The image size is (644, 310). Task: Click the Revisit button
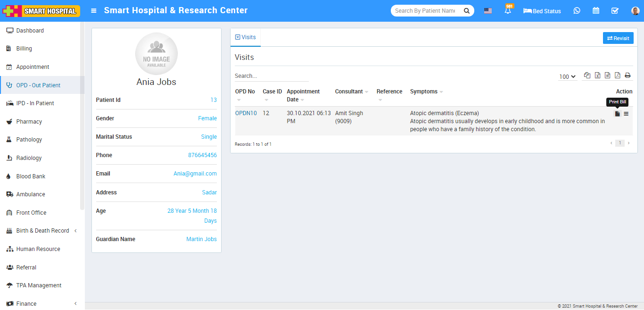[618, 38]
